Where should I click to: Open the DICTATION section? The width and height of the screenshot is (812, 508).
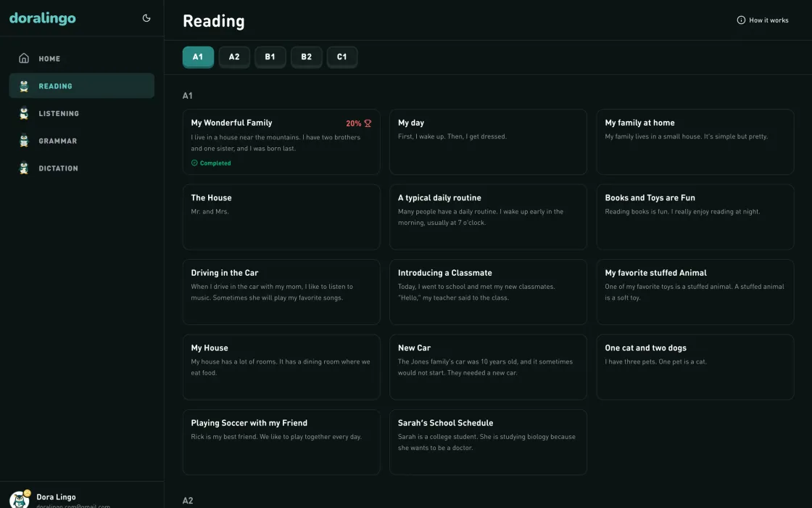tap(81, 168)
